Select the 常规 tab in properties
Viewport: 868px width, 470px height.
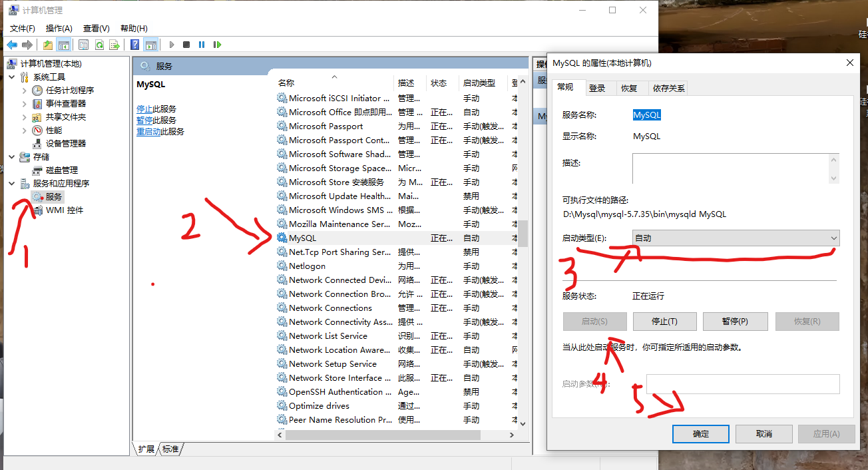point(565,87)
